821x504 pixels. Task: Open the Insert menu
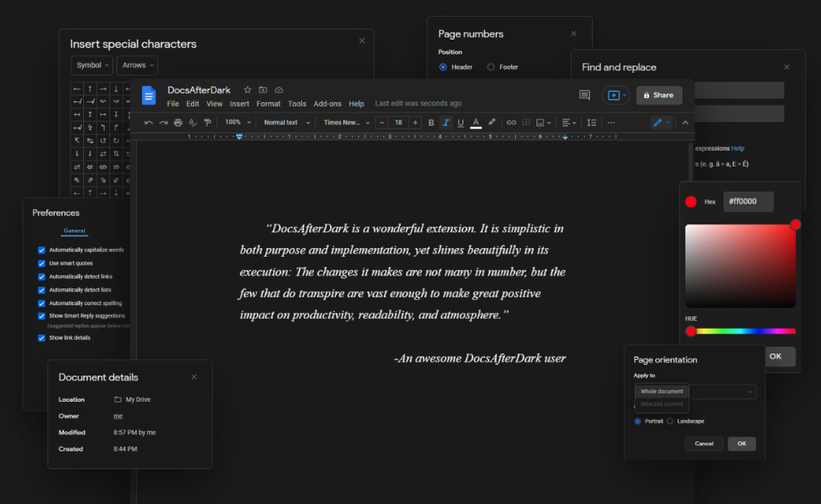239,104
